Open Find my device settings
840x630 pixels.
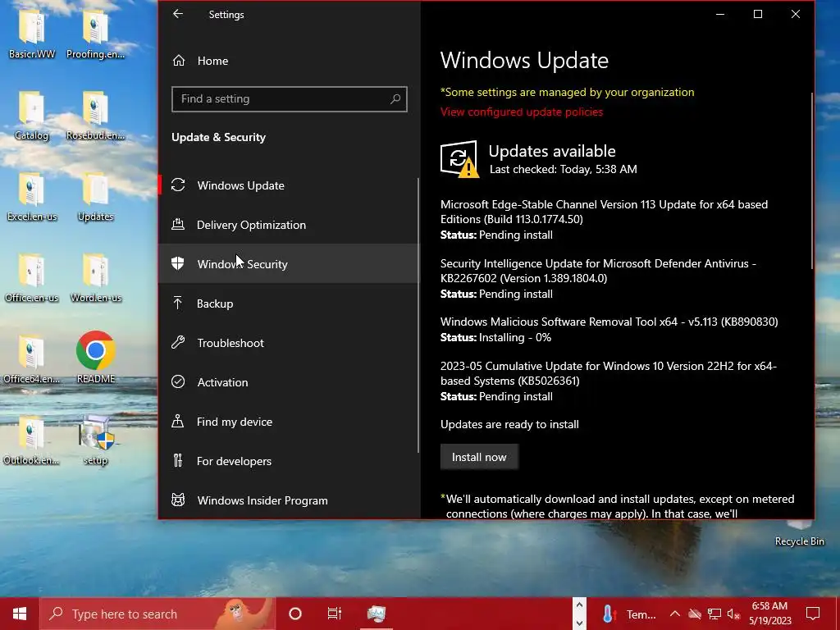click(290, 422)
